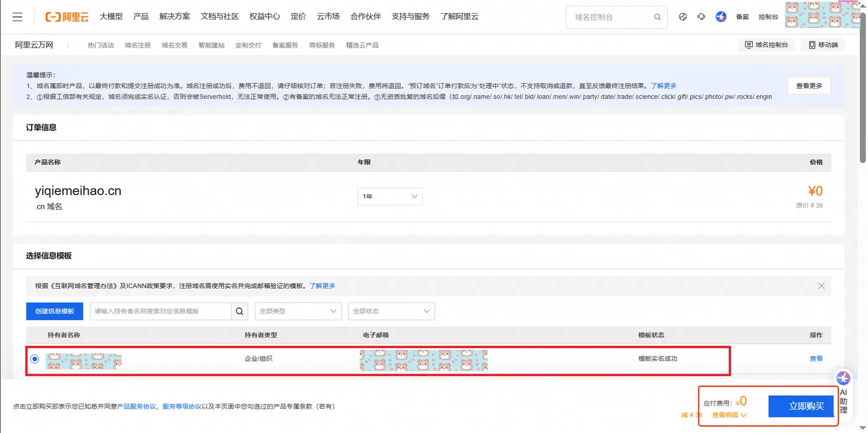Close the ICANN policy notice banner
Screen dimensions: 868x433
coord(821,286)
